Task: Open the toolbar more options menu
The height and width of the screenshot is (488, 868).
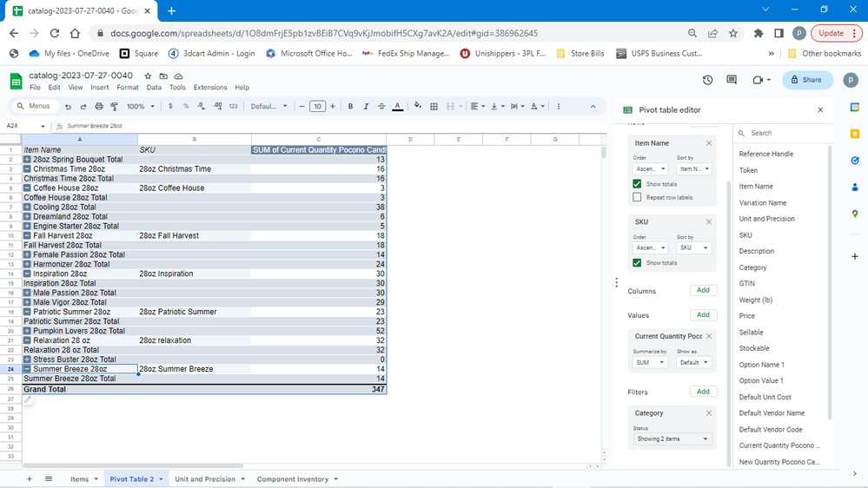Action: tap(559, 106)
